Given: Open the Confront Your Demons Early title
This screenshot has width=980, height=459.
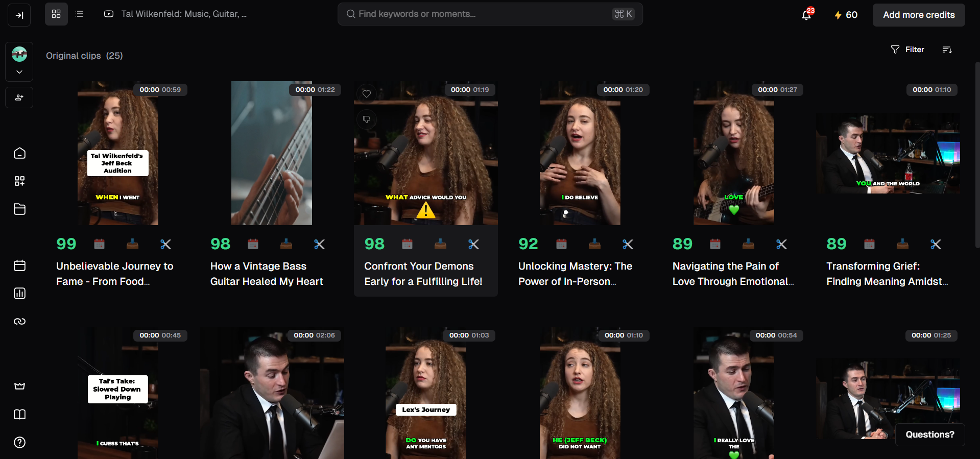Looking at the screenshot, I should pyautogui.click(x=423, y=274).
